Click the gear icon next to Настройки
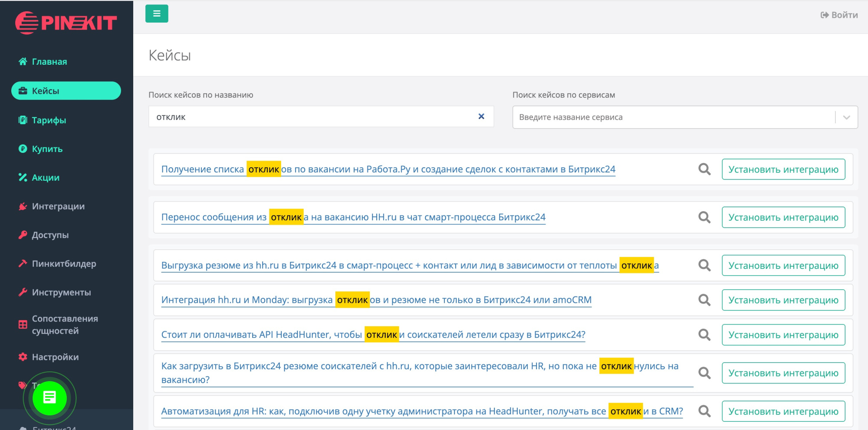The height and width of the screenshot is (430, 868). (x=23, y=357)
